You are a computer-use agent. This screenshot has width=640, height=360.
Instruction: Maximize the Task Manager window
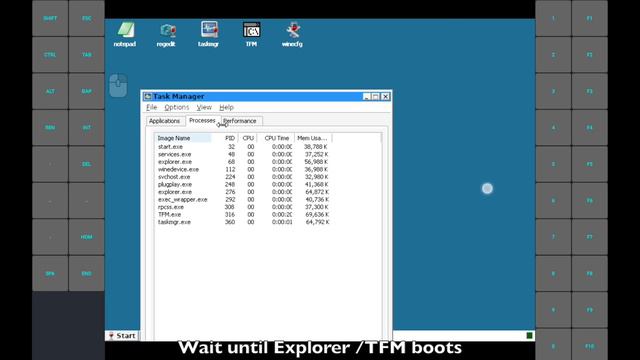[376, 96]
